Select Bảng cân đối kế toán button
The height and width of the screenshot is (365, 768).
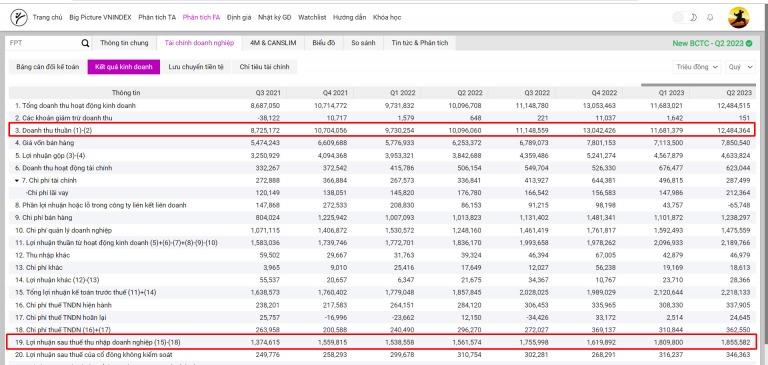(48, 67)
